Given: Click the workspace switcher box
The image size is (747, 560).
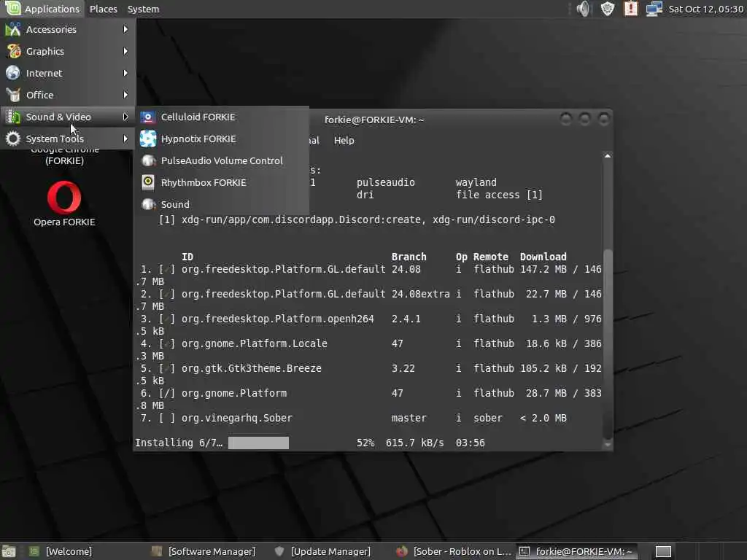Looking at the screenshot, I should (x=663, y=551).
